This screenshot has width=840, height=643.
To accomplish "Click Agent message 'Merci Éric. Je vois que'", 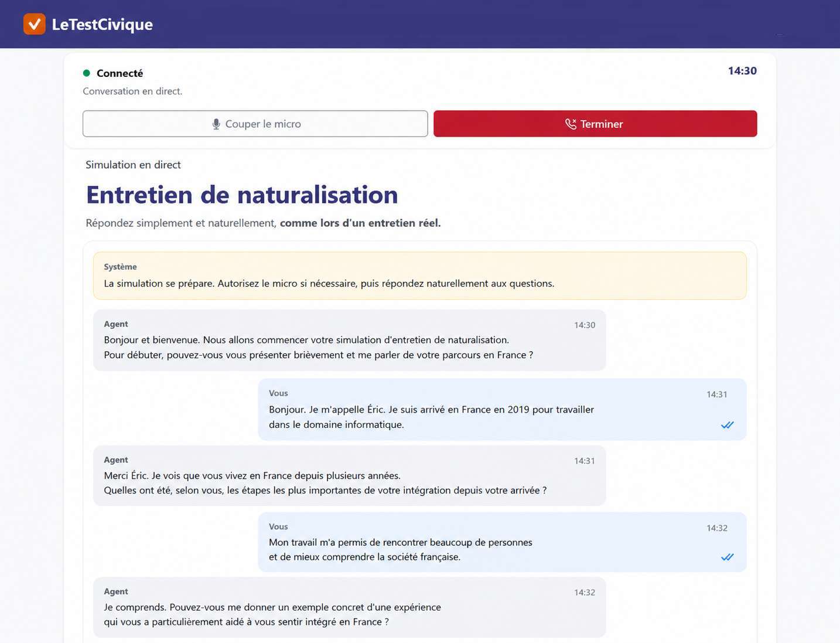I will click(349, 475).
